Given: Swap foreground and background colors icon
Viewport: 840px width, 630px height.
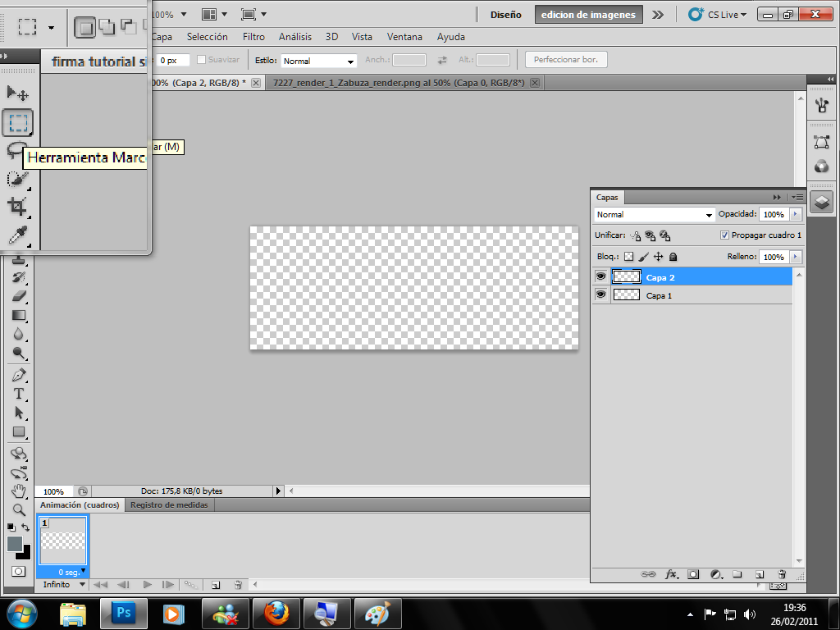Looking at the screenshot, I should coord(25,527).
